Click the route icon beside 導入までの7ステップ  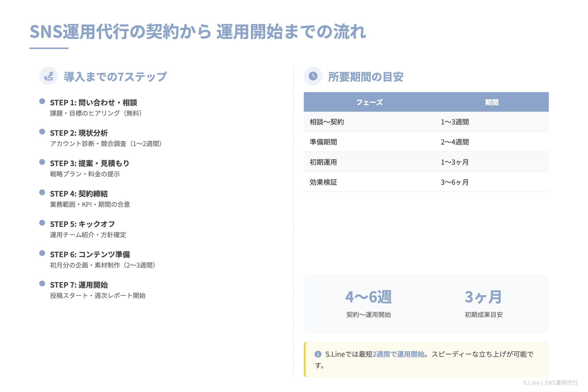pyautogui.click(x=49, y=76)
